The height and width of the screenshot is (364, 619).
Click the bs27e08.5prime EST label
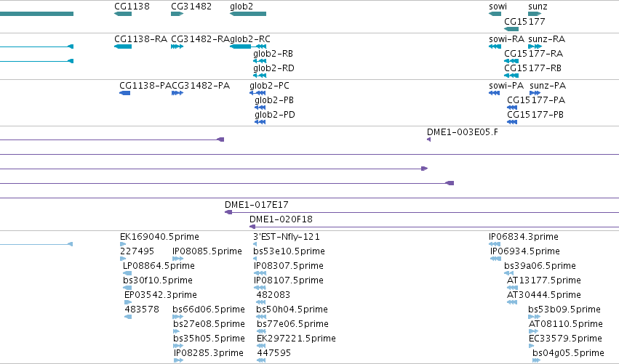209,324
